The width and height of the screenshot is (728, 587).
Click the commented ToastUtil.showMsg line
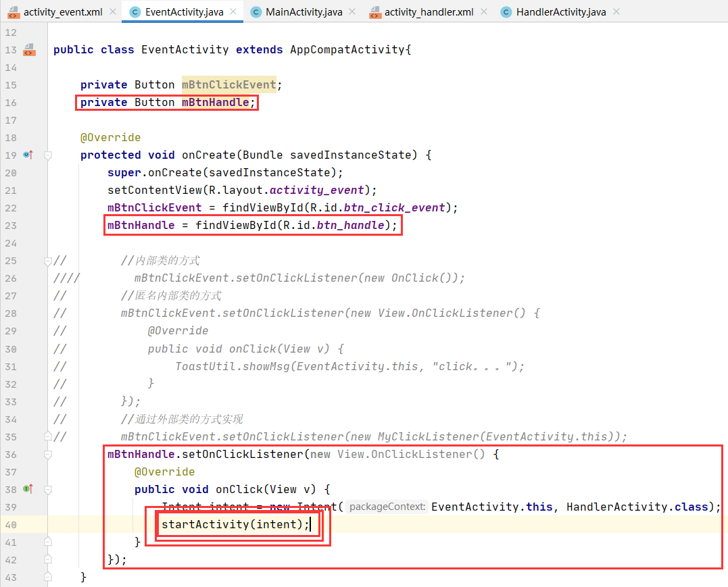(350, 367)
